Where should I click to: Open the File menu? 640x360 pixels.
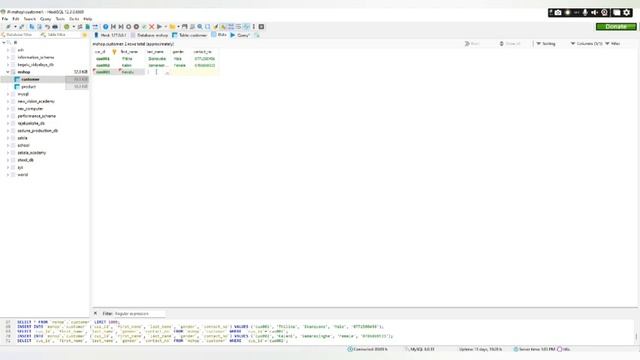coord(5,19)
